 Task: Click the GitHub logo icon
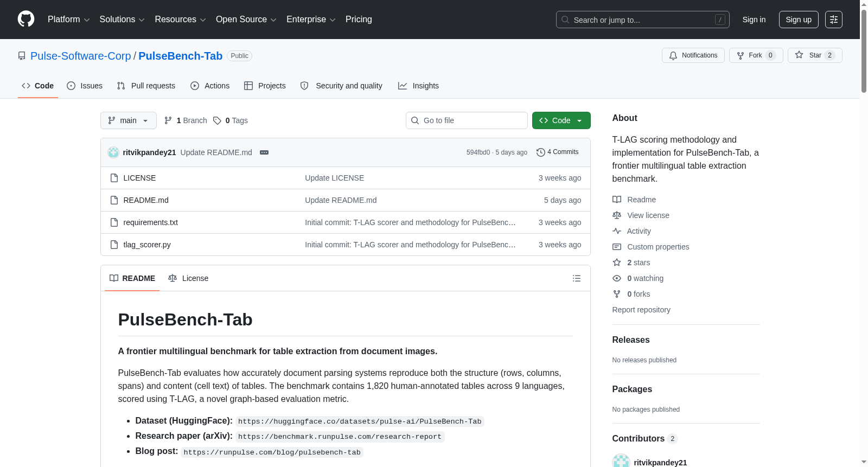point(26,20)
